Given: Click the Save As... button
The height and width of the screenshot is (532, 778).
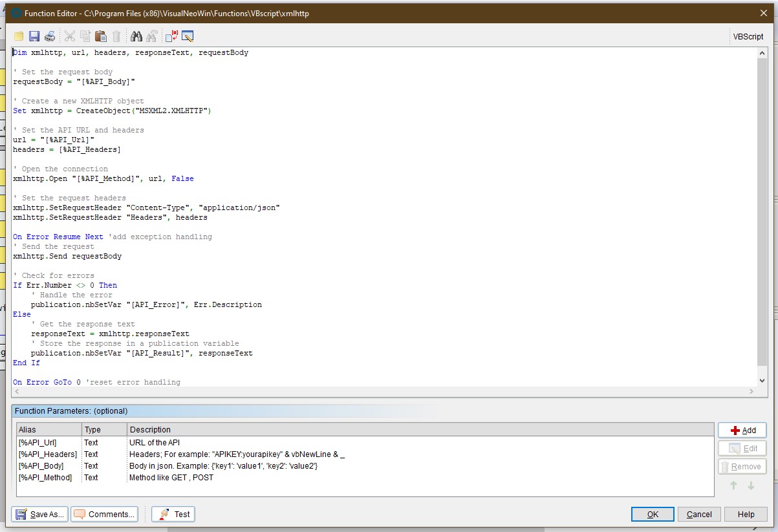Looking at the screenshot, I should pyautogui.click(x=40, y=514).
